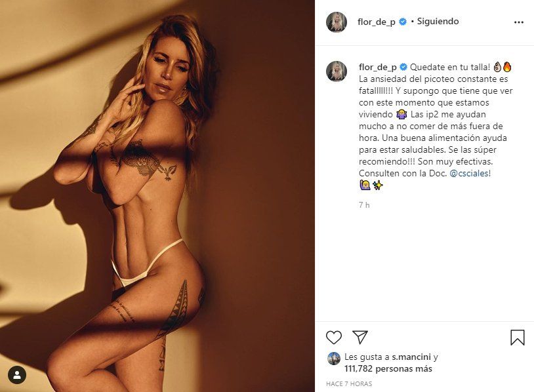Click flor_de_p username in the caption
Image resolution: width=534 pixels, height=392 pixels.
378,67
